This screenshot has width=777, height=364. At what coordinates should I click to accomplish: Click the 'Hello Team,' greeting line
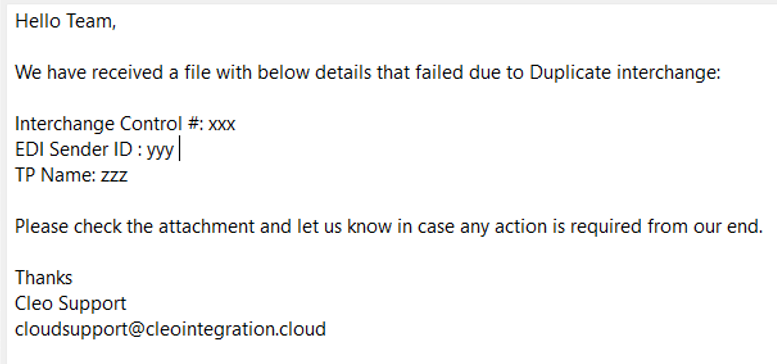click(65, 21)
